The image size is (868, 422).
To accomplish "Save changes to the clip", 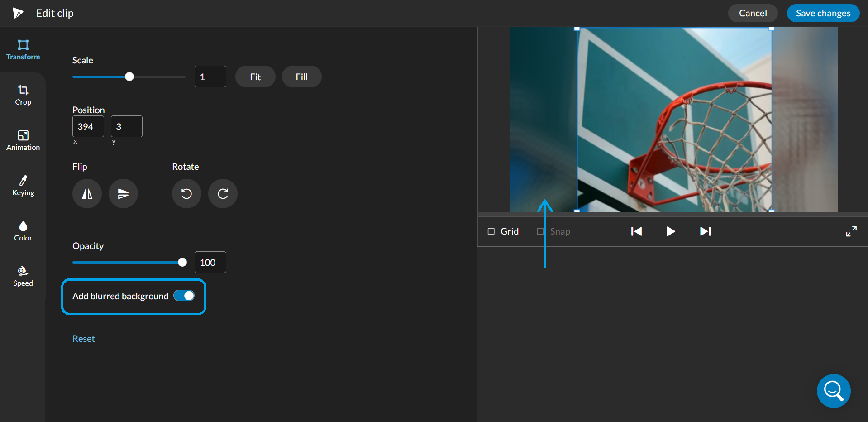I will pyautogui.click(x=823, y=13).
